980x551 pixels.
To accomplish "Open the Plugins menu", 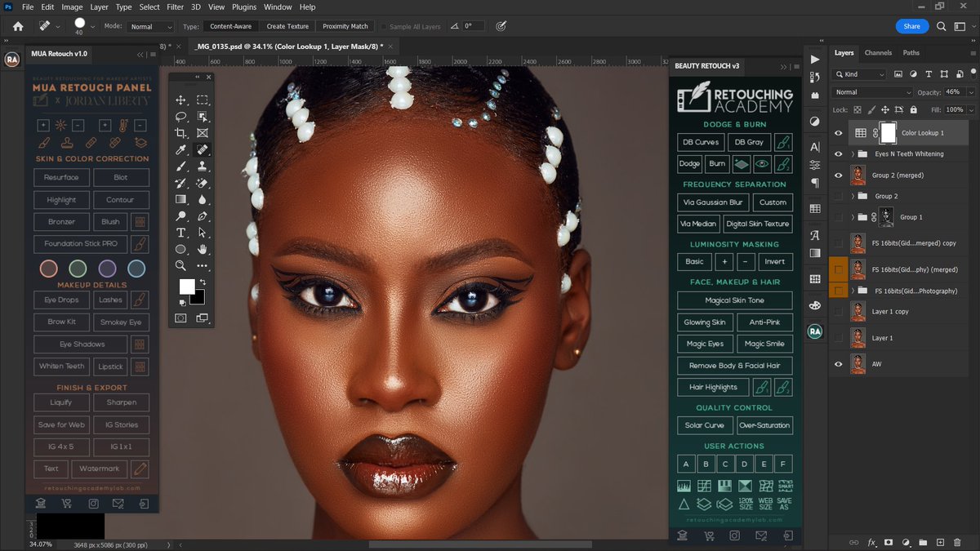I will click(244, 7).
